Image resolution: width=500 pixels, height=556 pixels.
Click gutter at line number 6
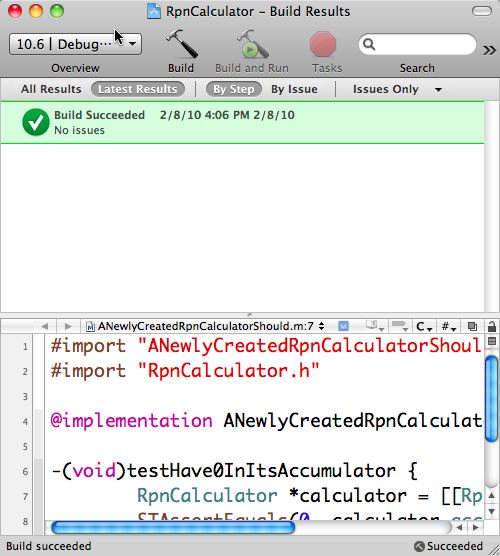(25, 471)
